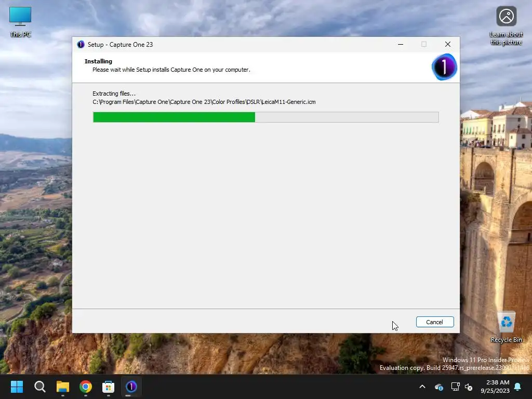This screenshot has width=532, height=399.
Task: Open Microsoft Store from the taskbar
Action: 108,387
